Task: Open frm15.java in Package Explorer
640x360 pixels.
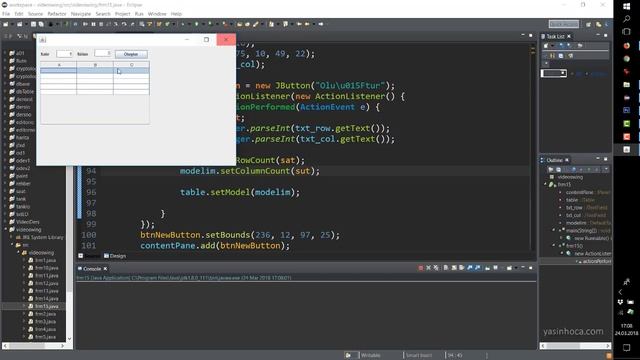Action: tap(46, 306)
